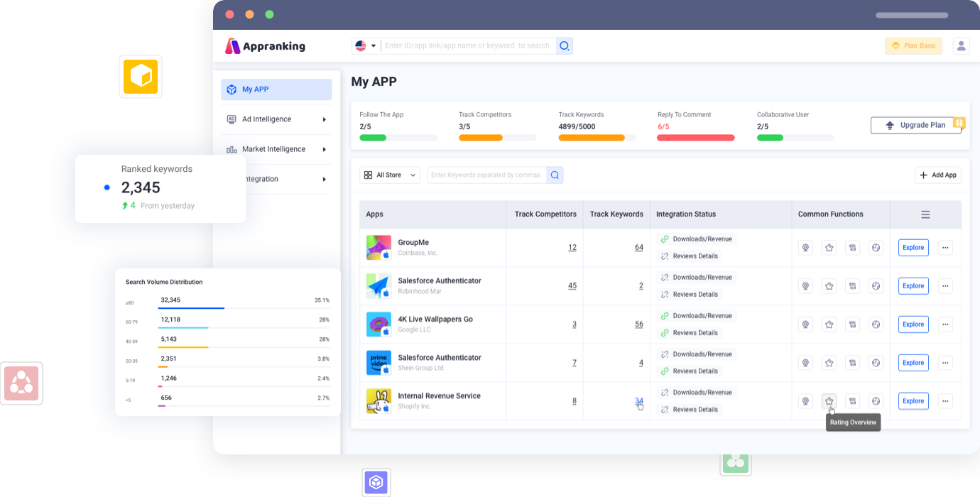Click the gift icon beside Upgrade Plan
Viewport: 980px width, 497px height.
[x=959, y=123]
